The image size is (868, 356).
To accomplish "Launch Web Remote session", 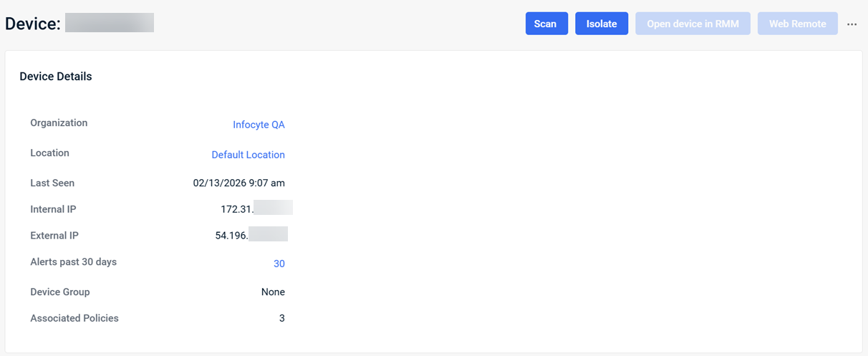I will pyautogui.click(x=797, y=24).
